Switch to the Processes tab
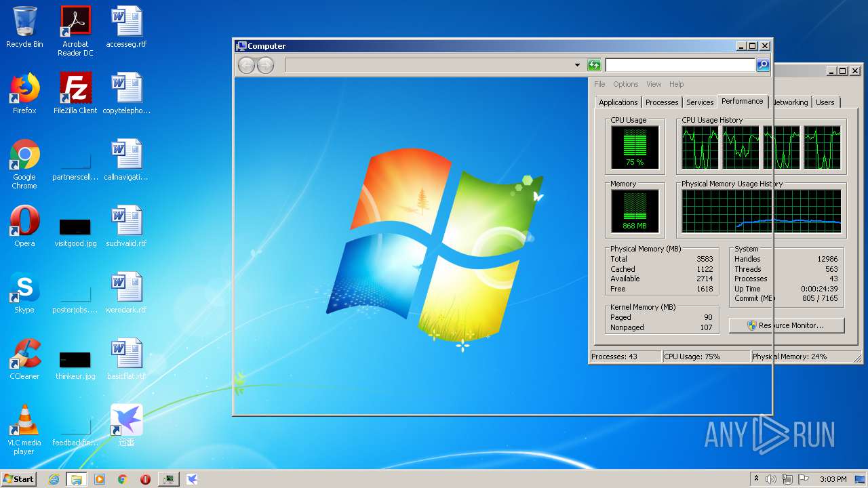Viewport: 868px width, 488px height. pos(662,102)
